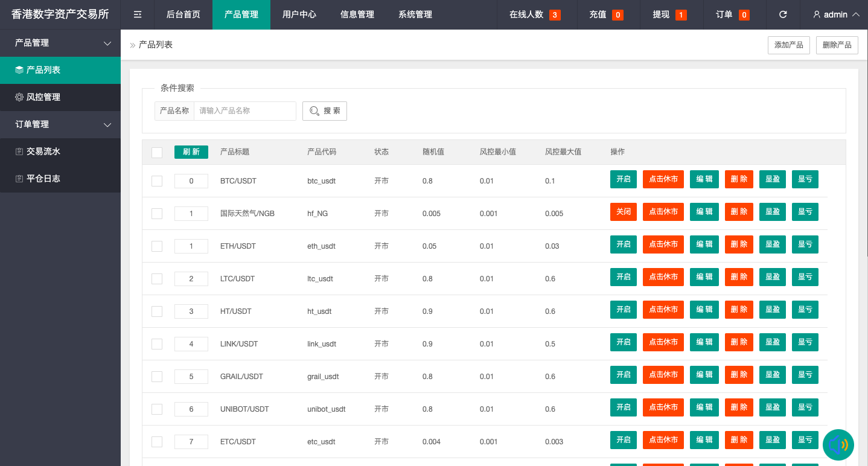Toggle the select-all checkbox in table header

(x=157, y=152)
